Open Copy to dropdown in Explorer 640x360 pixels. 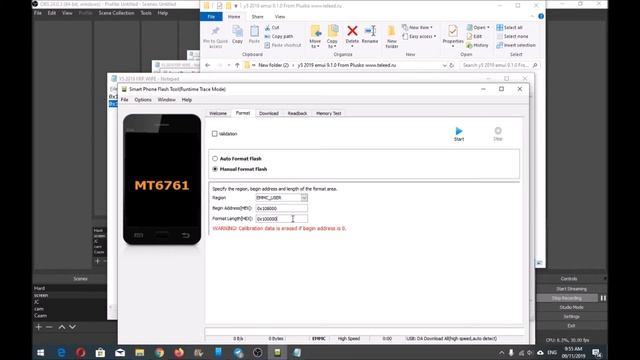coord(332,37)
